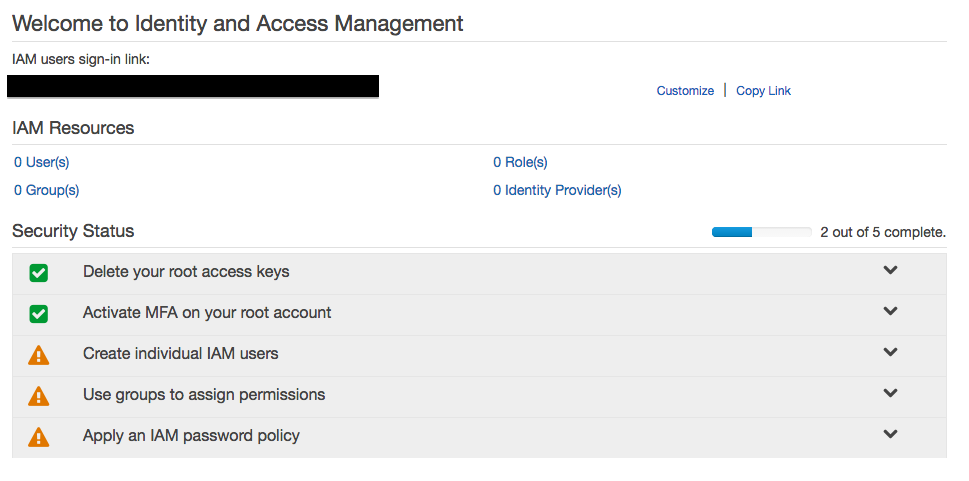The height and width of the screenshot is (481, 969).
Task: Click green checkmark beside Activate MFA on root account
Action: pos(38,313)
